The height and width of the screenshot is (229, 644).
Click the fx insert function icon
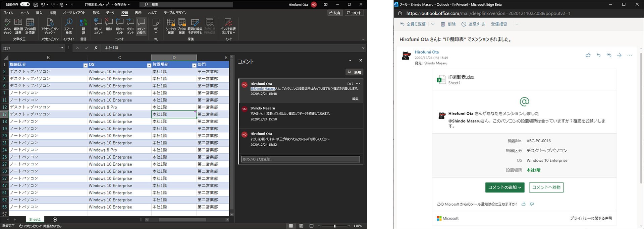tap(96, 48)
